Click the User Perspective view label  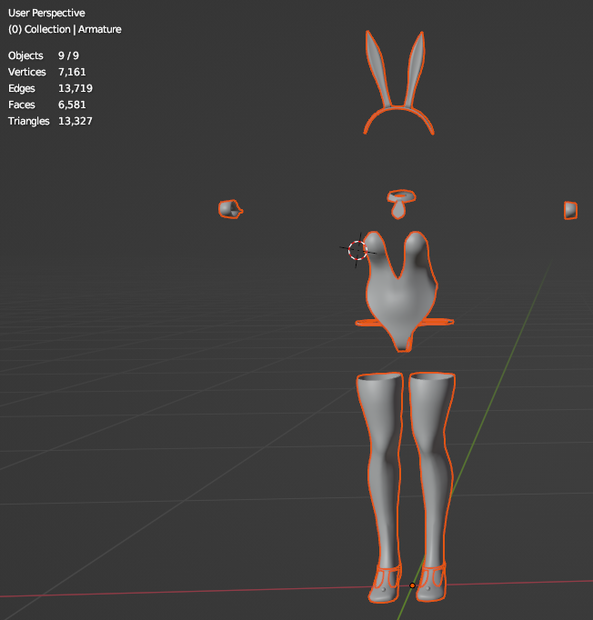[x=47, y=13]
